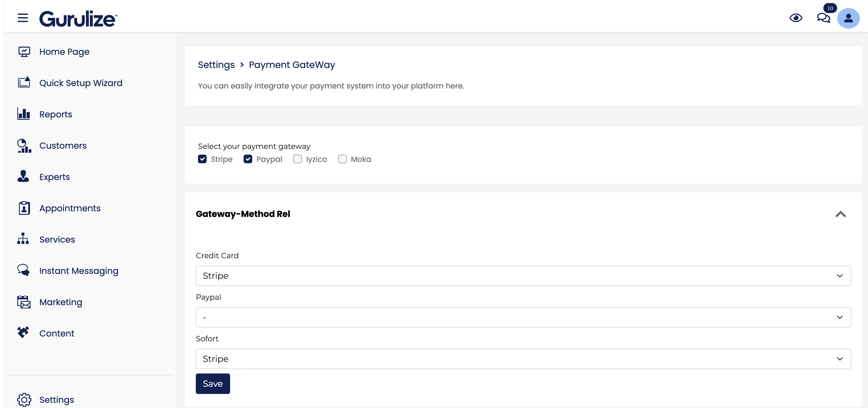Open the Credit Card gateway dropdown
This screenshot has width=868, height=408.
point(523,276)
